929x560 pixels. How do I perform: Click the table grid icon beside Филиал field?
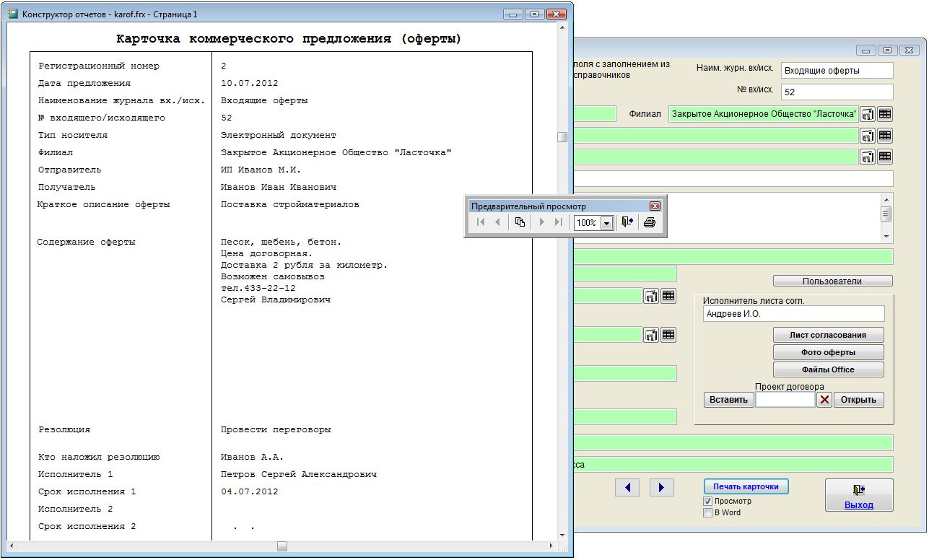click(x=884, y=114)
